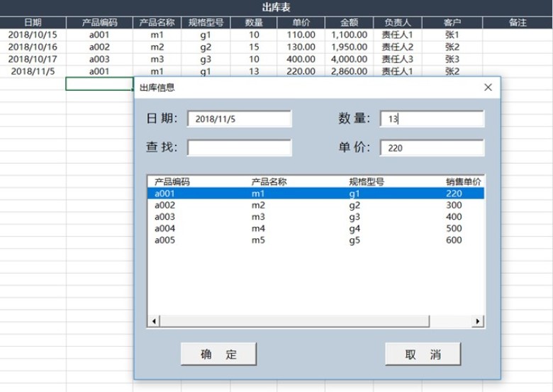This screenshot has height=392, width=553.
Task: Select cell with date 2018/11/5 in sheet
Action: (33, 71)
